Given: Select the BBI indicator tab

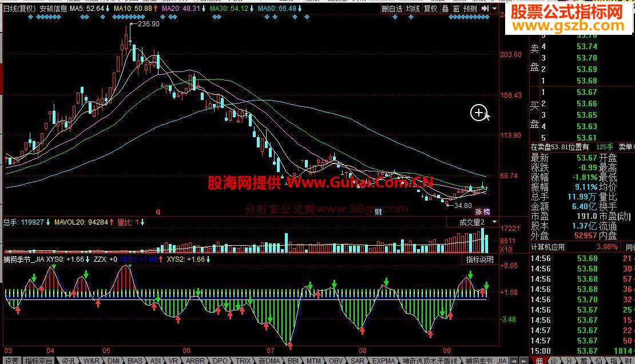Looking at the screenshot, I should click(x=293, y=361).
